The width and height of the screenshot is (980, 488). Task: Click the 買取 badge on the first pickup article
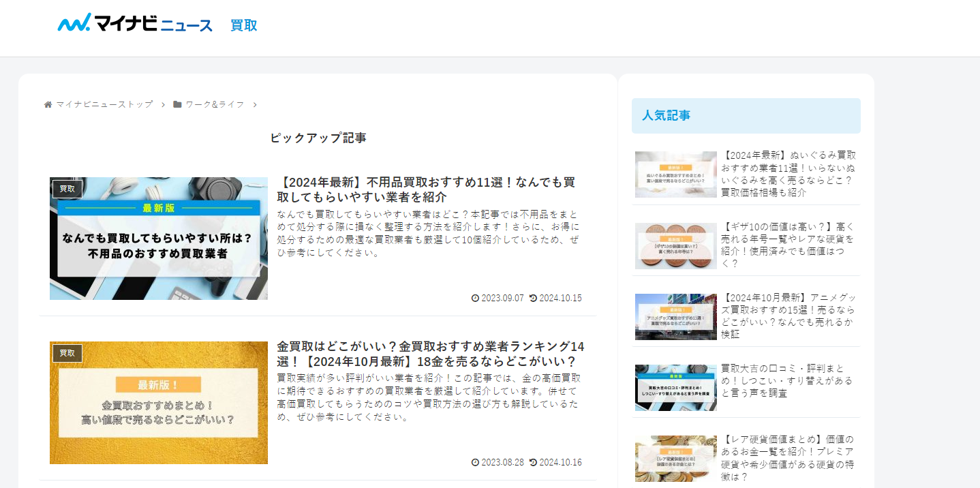67,189
